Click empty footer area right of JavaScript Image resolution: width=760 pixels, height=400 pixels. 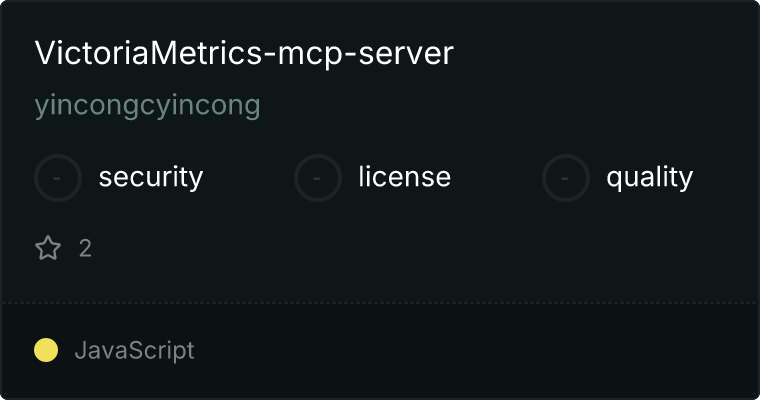coord(475,350)
